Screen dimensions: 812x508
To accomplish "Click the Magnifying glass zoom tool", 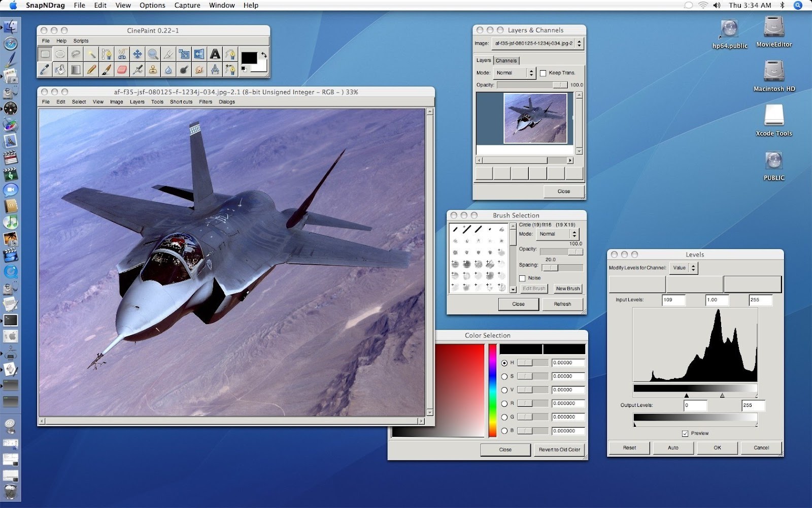I will (x=153, y=54).
